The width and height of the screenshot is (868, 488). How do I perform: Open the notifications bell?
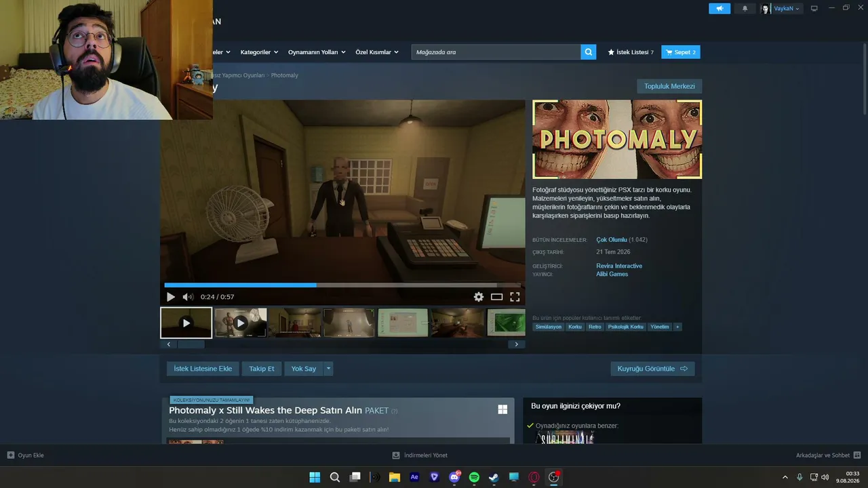point(745,9)
